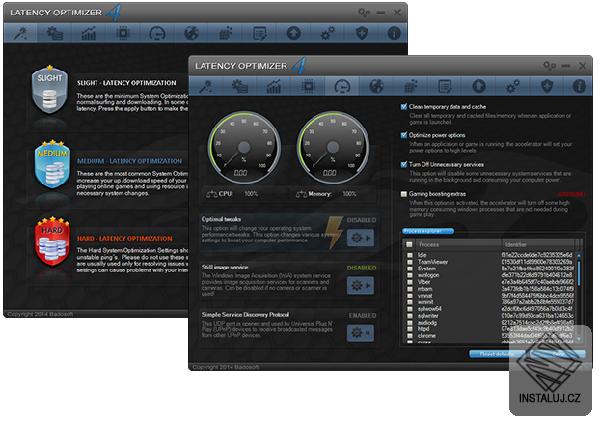Open the grid blocks icon in the back window toolbar
600x425 pixels.
tap(225, 33)
